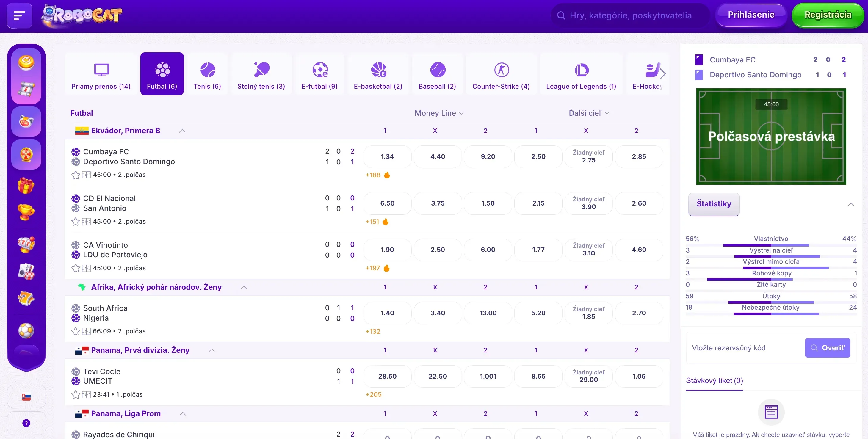Viewport: 868px width, 439px height.
Task: Favorite the South Africa vs Nigeria star
Action: (76, 331)
